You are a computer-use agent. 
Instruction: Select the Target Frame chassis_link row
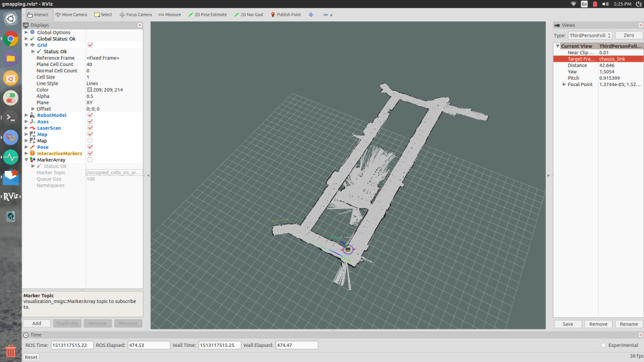pyautogui.click(x=598, y=59)
